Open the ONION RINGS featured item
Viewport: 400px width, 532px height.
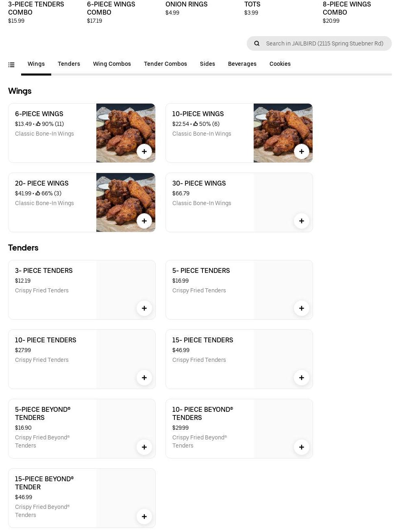point(187,4)
